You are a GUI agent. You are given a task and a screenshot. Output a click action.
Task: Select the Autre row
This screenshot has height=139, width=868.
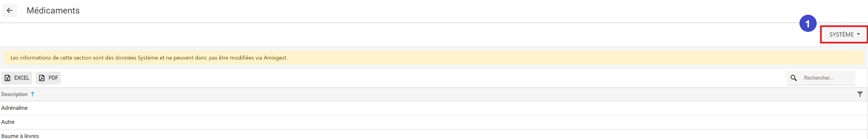point(8,122)
